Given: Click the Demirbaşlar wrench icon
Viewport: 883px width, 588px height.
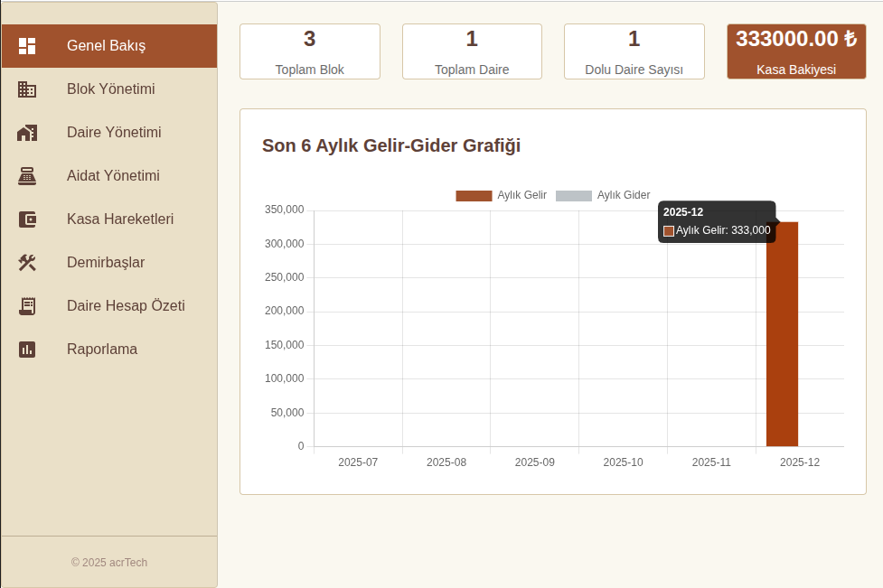Looking at the screenshot, I should click(x=27, y=262).
